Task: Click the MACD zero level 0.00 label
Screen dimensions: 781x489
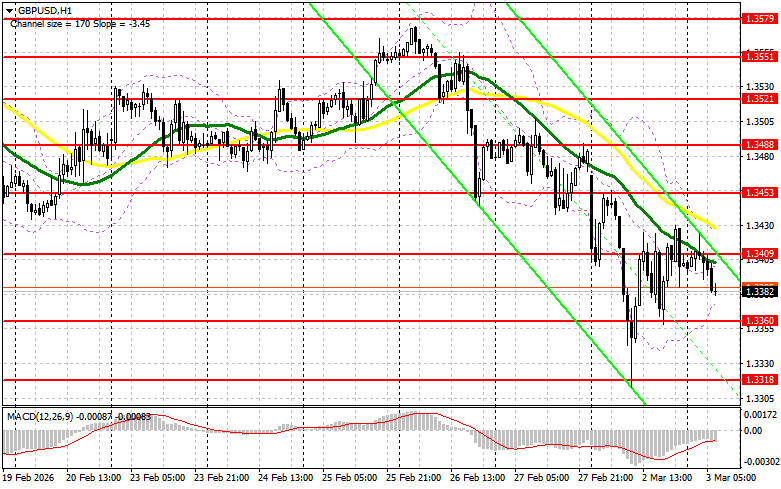Action: click(753, 431)
